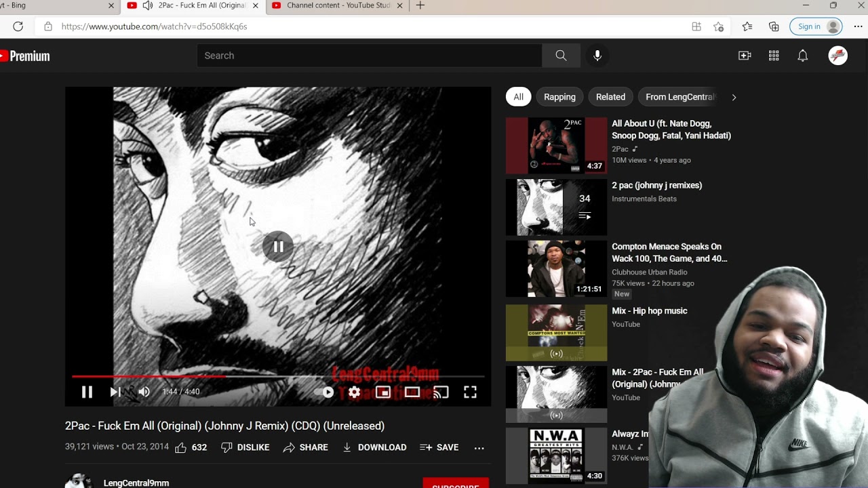Open Clubhouse Urban Radio channel
The image size is (868, 488).
pyautogui.click(x=650, y=272)
